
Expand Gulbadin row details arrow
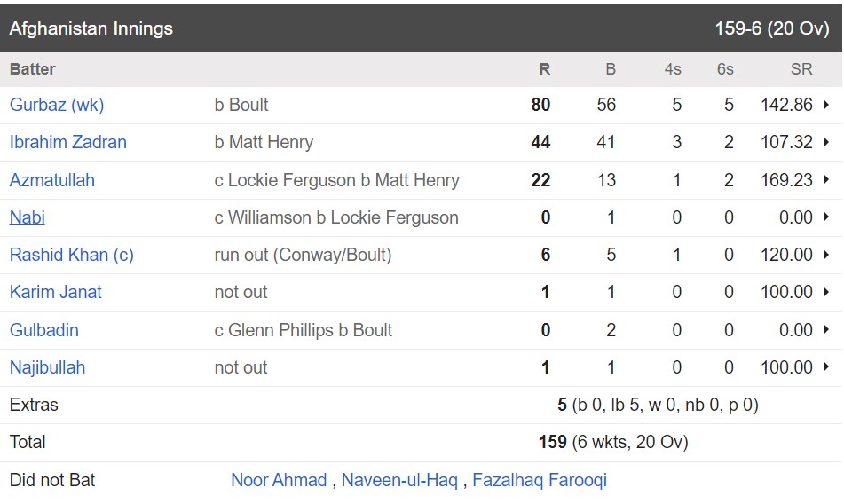[x=825, y=330]
